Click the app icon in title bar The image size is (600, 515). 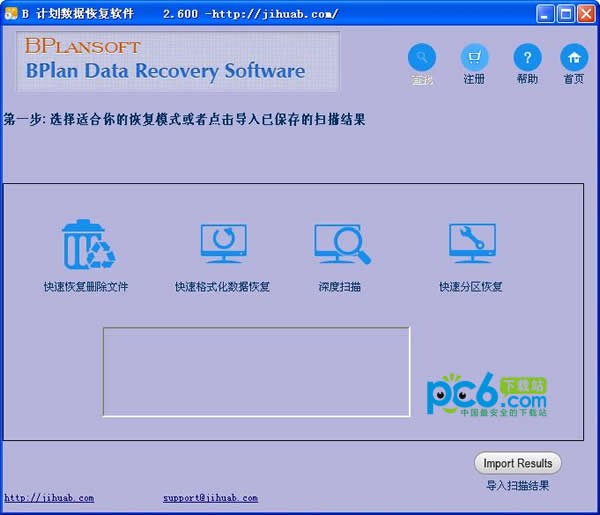point(11,13)
